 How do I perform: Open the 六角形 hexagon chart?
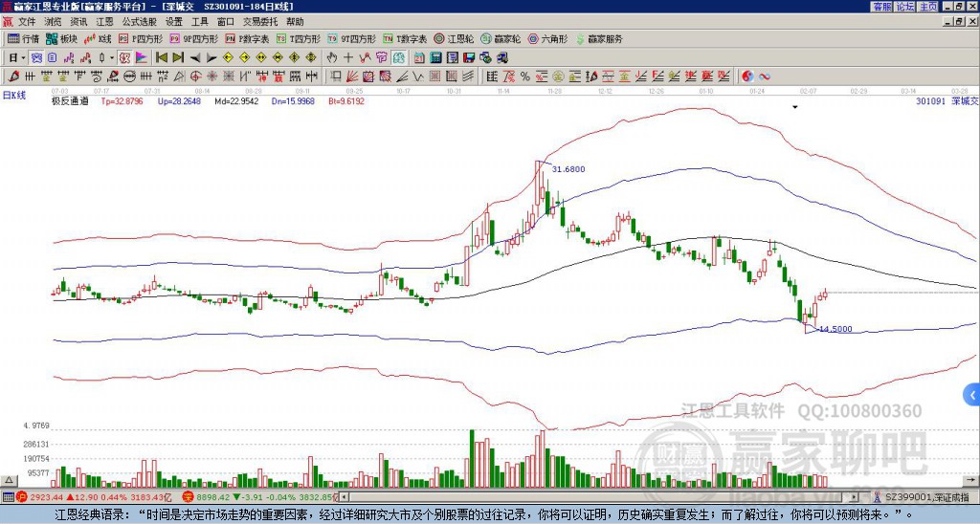pos(548,38)
